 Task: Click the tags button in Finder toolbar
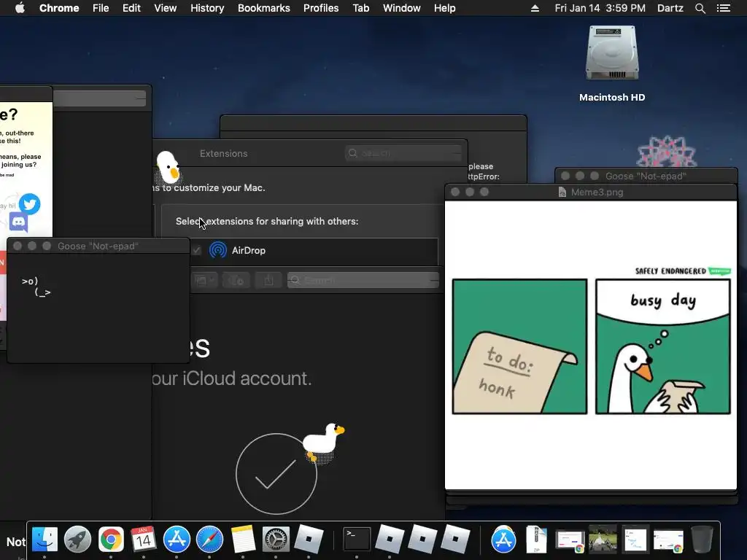(236, 281)
